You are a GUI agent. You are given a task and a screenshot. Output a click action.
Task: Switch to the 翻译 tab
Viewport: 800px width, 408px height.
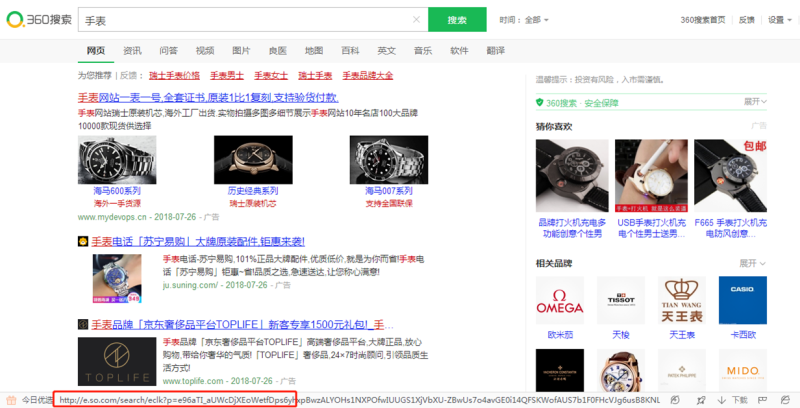pyautogui.click(x=495, y=50)
